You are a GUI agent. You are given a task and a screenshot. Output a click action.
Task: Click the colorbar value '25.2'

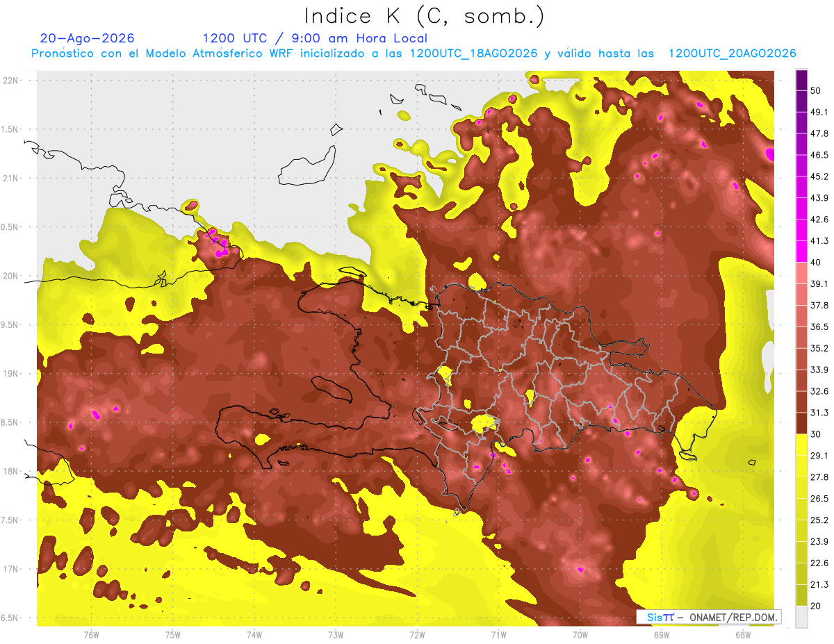point(819,520)
